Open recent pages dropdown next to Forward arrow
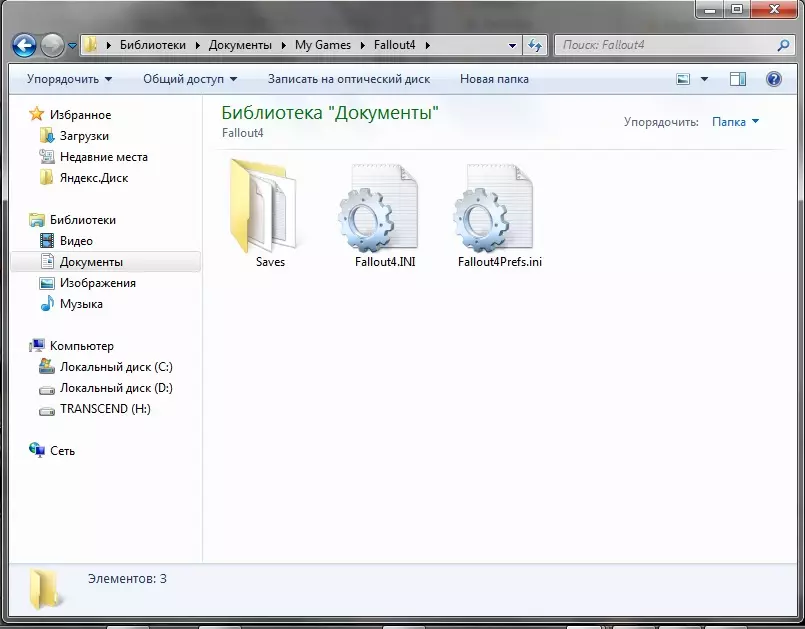The width and height of the screenshot is (805, 629). pos(72,46)
